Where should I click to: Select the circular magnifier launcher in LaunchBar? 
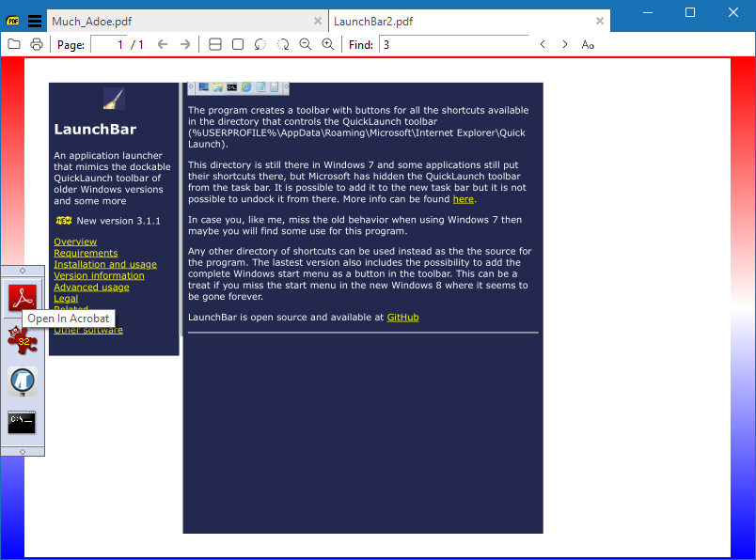[22, 381]
